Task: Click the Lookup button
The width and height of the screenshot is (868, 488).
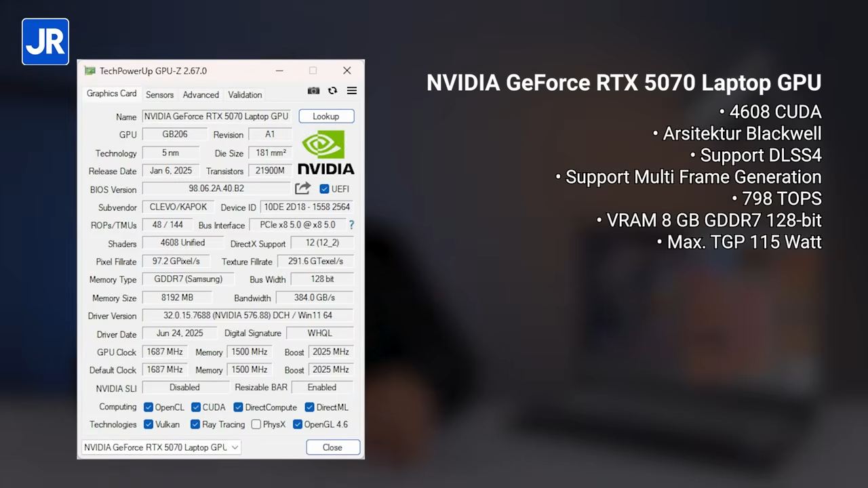Action: coord(326,117)
